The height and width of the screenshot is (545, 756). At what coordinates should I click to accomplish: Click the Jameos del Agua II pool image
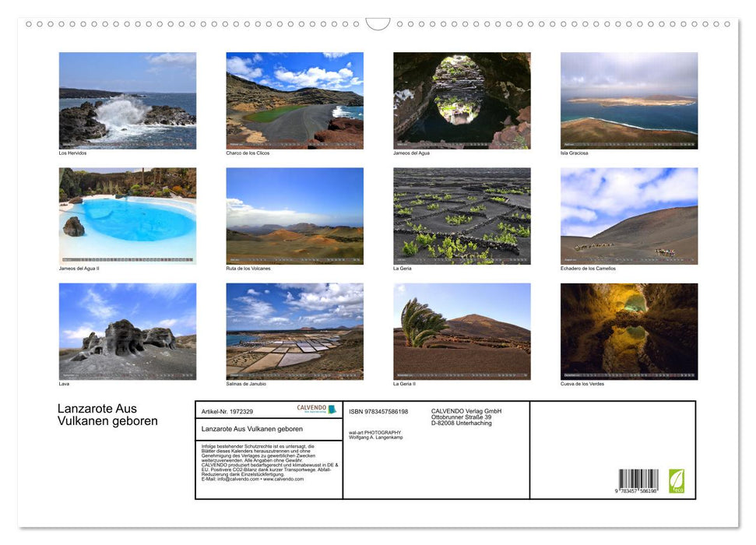click(x=127, y=216)
